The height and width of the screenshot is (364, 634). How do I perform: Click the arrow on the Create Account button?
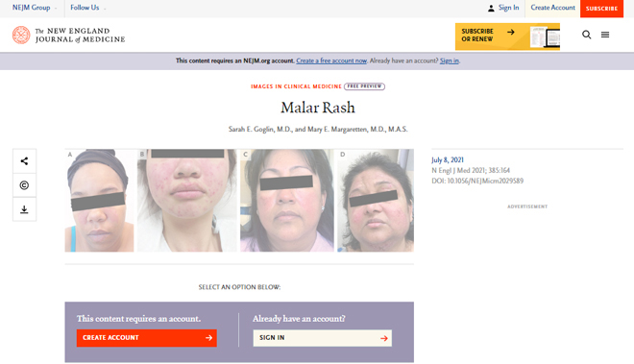pyautogui.click(x=208, y=338)
